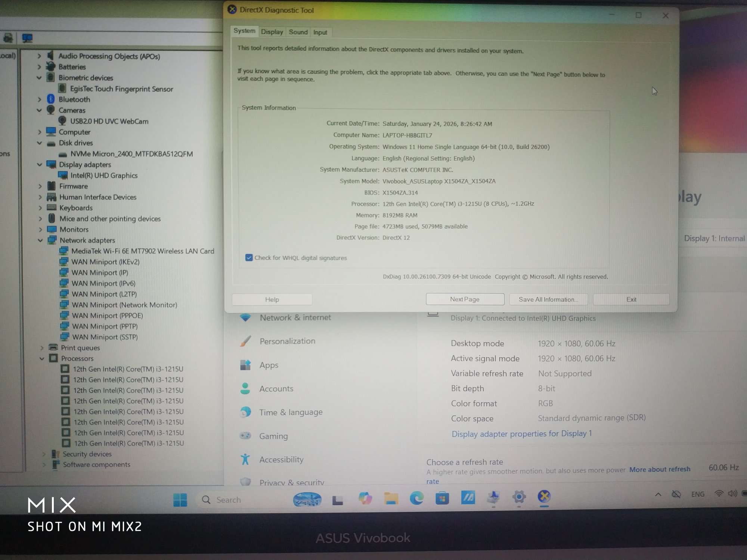Click the Microsoft Edge taskbar icon
747x560 pixels.
click(416, 498)
